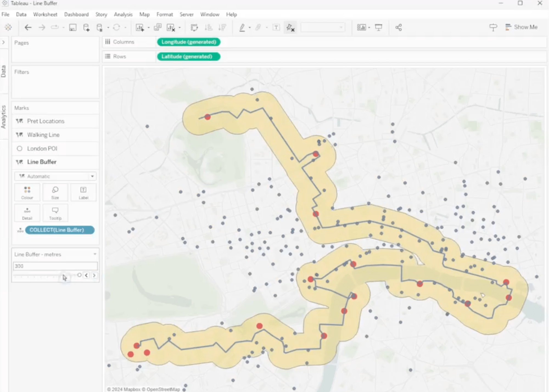Open the Map menu
Screen dimensions: 549x392
point(144,15)
